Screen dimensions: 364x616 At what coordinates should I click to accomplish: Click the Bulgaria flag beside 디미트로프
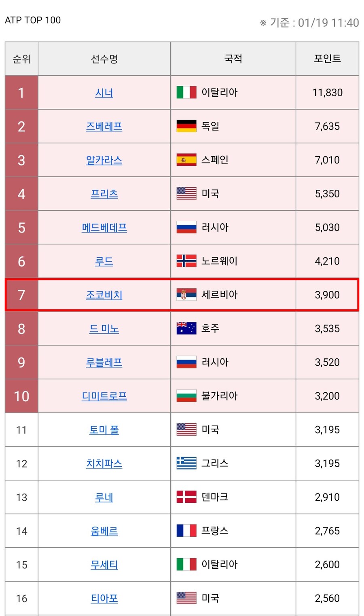(186, 396)
